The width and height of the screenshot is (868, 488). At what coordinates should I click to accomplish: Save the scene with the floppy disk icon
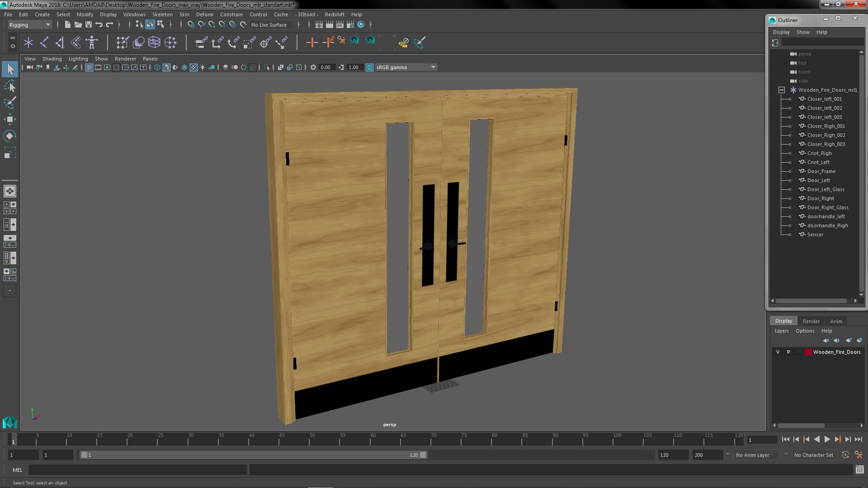89,24
